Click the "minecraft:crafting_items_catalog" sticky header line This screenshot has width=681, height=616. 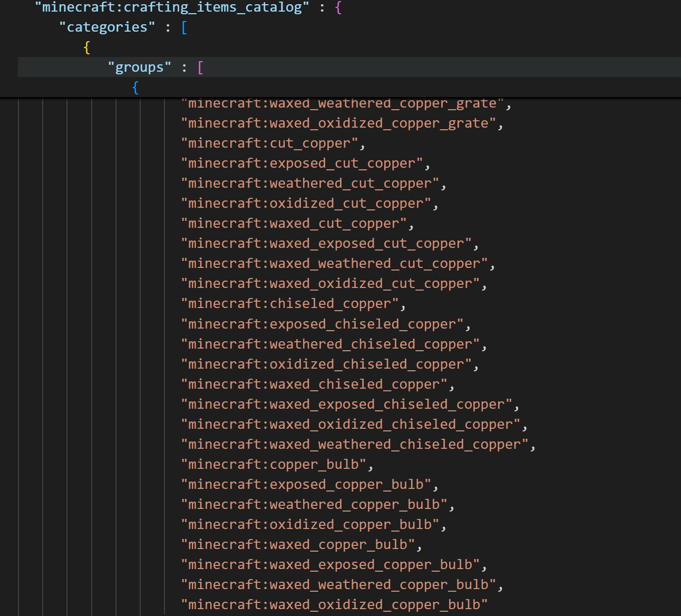point(172,7)
